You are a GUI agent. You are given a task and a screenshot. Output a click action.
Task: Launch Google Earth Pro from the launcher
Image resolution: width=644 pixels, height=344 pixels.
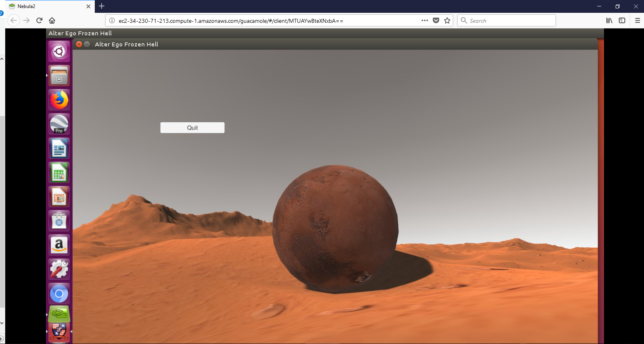59,124
